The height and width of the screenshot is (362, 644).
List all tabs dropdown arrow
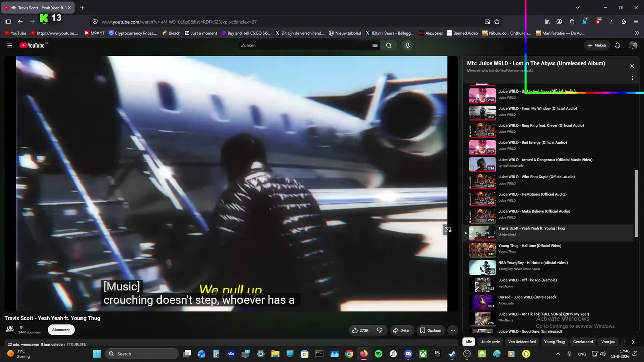click(x=578, y=8)
